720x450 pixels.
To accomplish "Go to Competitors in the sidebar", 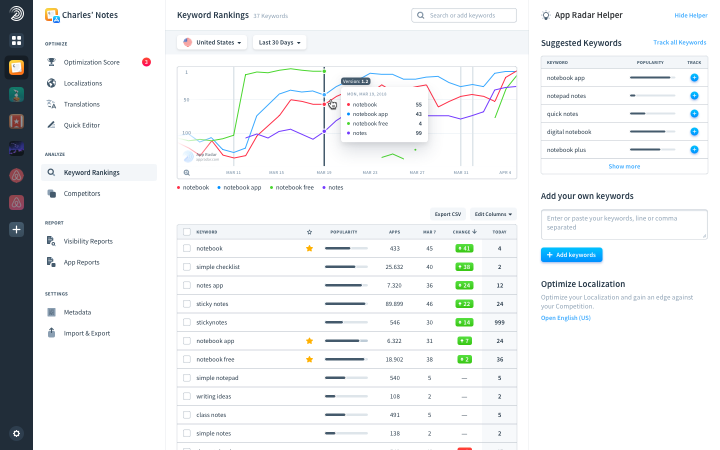I will [x=82, y=193].
